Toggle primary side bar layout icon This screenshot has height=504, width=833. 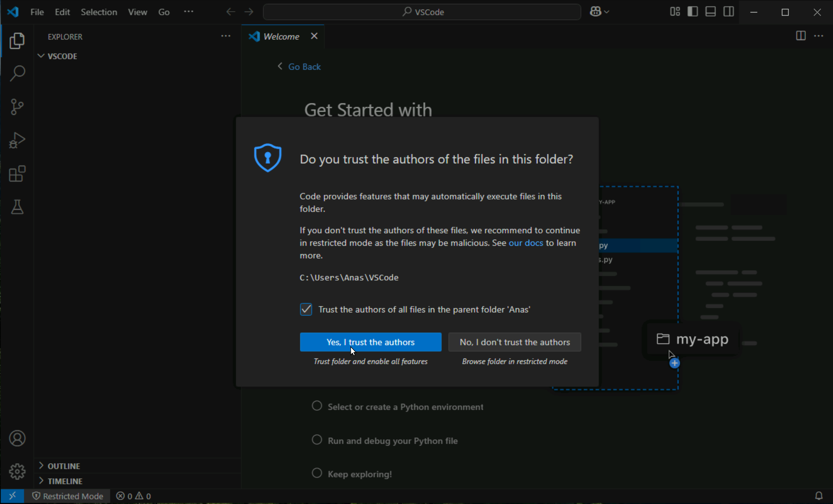692,12
